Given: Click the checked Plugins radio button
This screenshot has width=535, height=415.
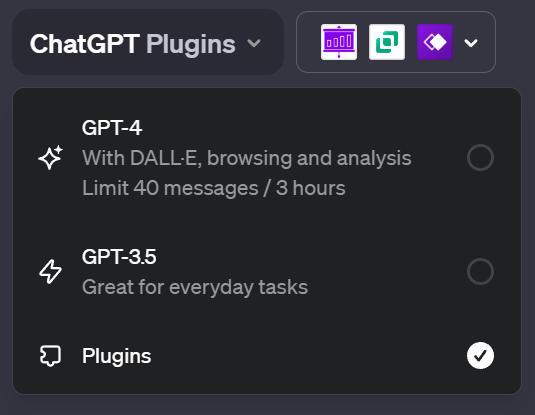Looking at the screenshot, I should coord(480,356).
